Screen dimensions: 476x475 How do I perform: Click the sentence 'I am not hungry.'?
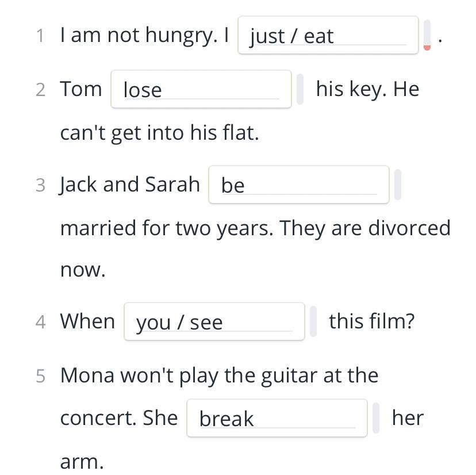138,36
